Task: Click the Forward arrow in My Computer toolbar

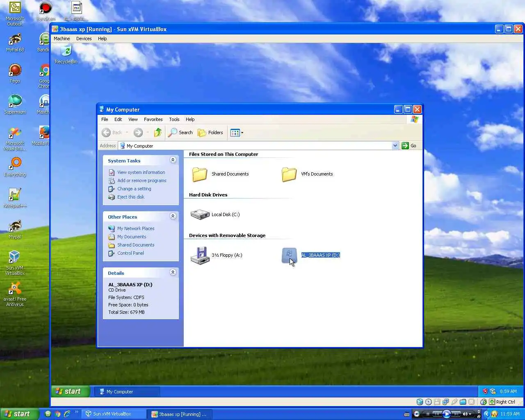Action: tap(138, 132)
